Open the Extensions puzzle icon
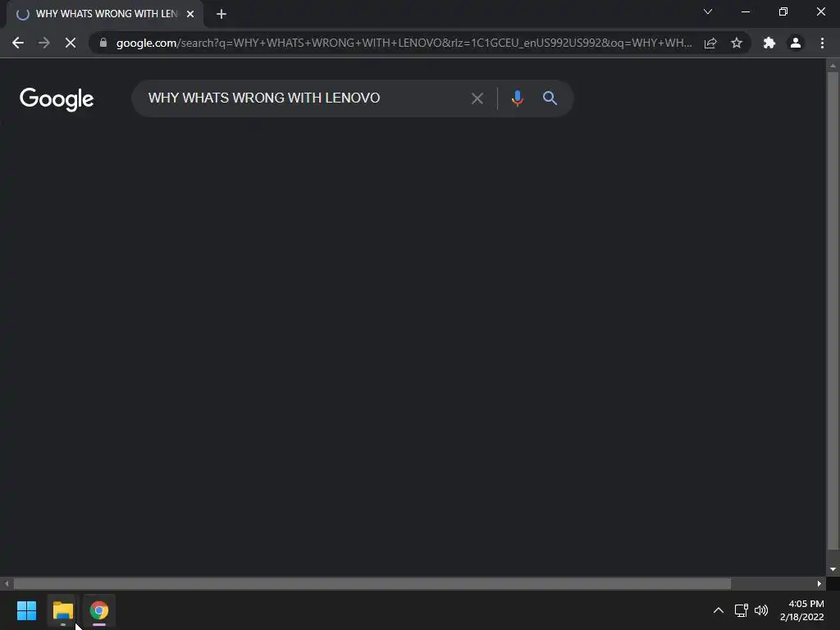The image size is (840, 630). (769, 43)
